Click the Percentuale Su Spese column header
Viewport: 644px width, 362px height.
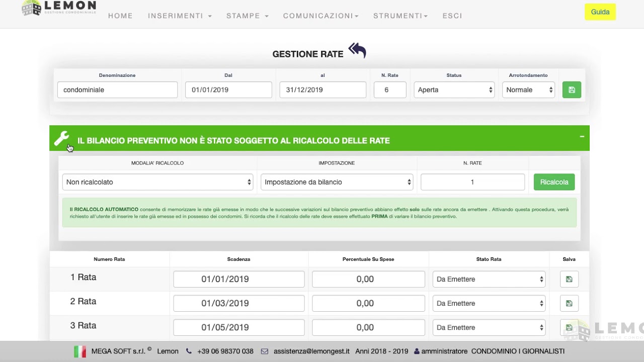(x=368, y=259)
